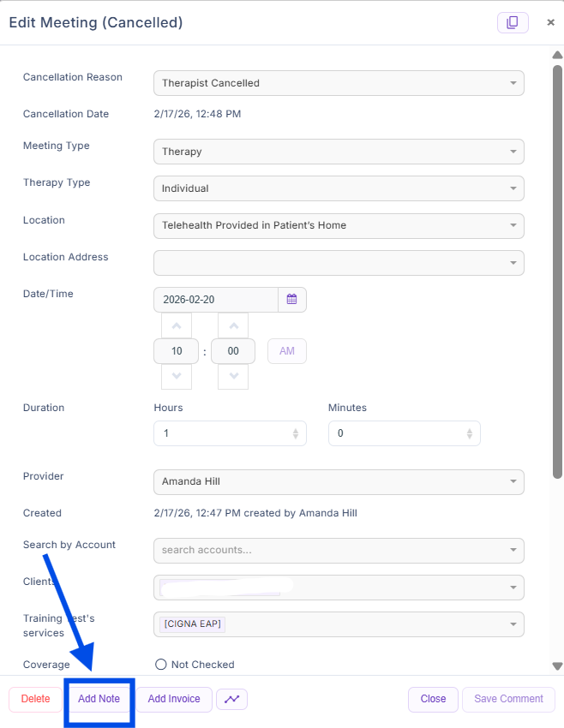Click the Add Note button
564x728 pixels.
(99, 699)
